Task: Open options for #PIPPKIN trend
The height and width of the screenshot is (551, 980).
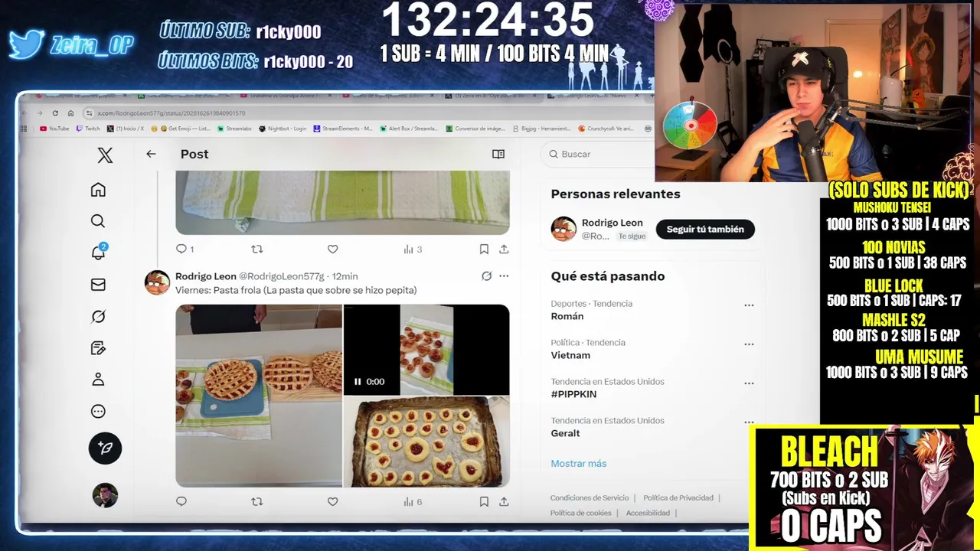Action: pyautogui.click(x=749, y=383)
